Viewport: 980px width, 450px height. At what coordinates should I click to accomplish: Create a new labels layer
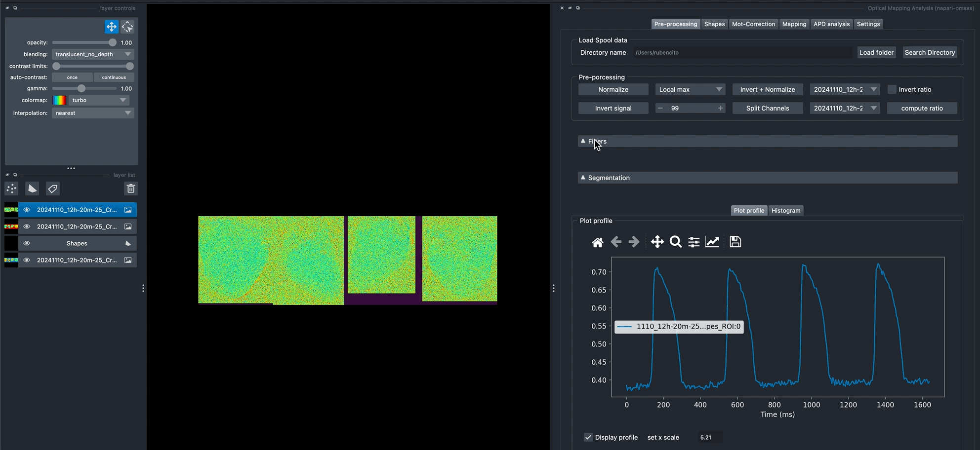[x=53, y=188]
